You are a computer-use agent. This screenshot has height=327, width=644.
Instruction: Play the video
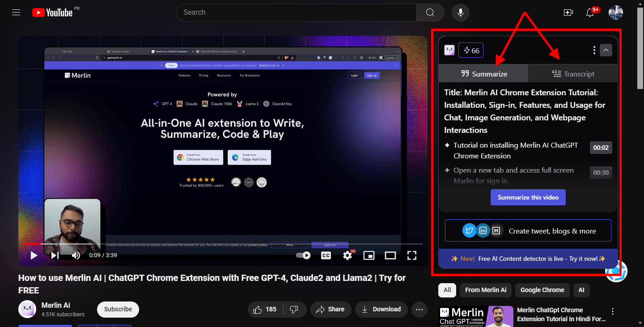pyautogui.click(x=34, y=255)
